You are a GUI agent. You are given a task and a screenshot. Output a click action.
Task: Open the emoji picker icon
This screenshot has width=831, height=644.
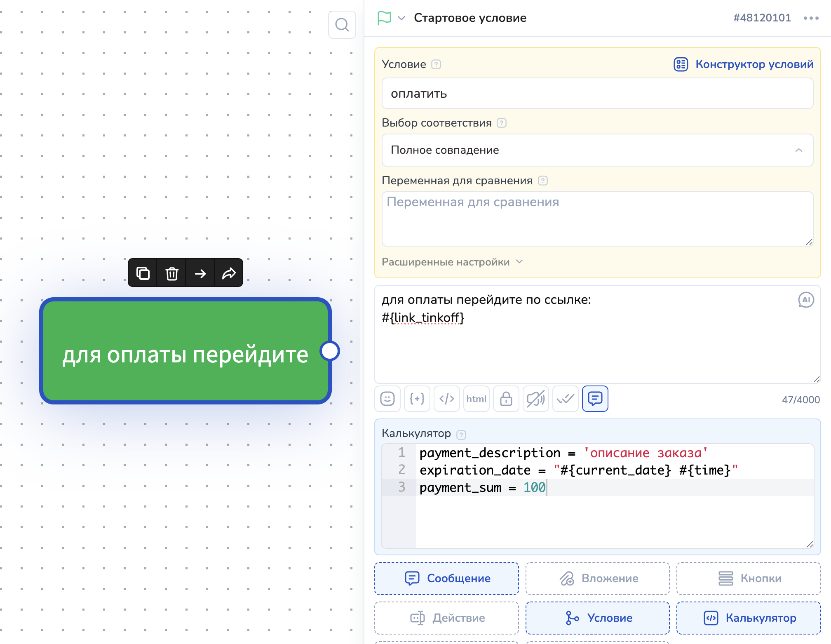pyautogui.click(x=387, y=399)
